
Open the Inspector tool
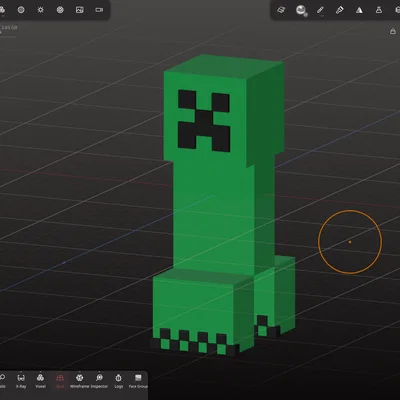click(99, 381)
